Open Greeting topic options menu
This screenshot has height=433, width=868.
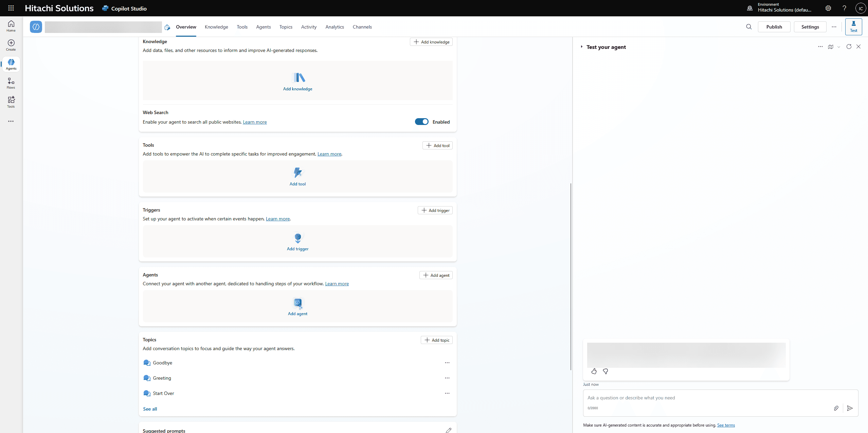[447, 378]
